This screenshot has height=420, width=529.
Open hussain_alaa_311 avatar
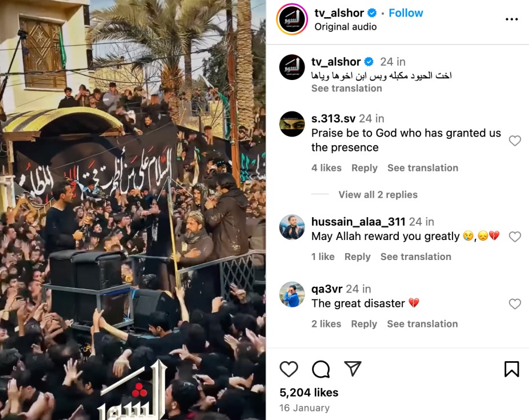tap(292, 227)
